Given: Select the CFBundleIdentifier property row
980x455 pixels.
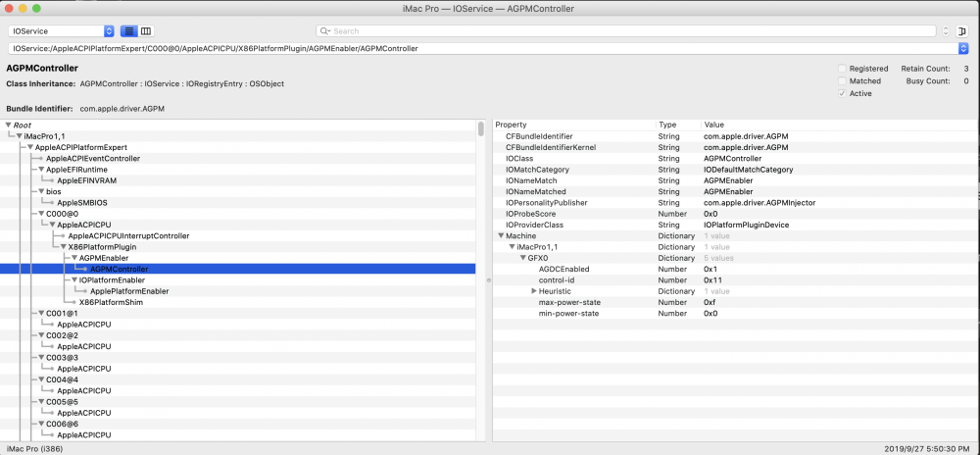Looking at the screenshot, I should [735, 136].
